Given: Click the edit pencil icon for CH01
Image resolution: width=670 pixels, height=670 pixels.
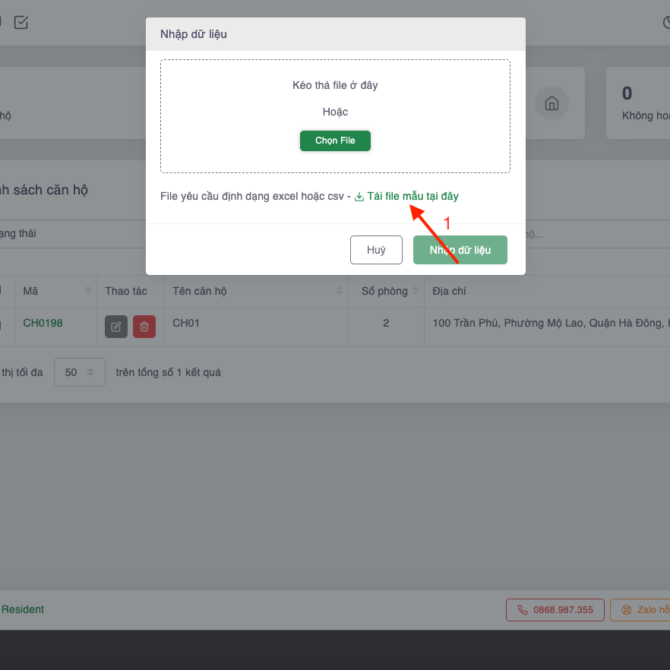Looking at the screenshot, I should [116, 327].
